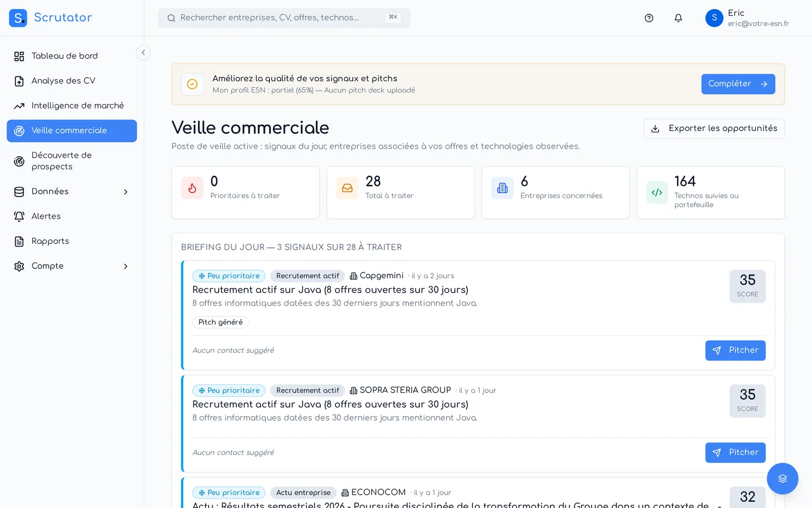Open notifications bell icon
The height and width of the screenshot is (508, 812).
678,18
